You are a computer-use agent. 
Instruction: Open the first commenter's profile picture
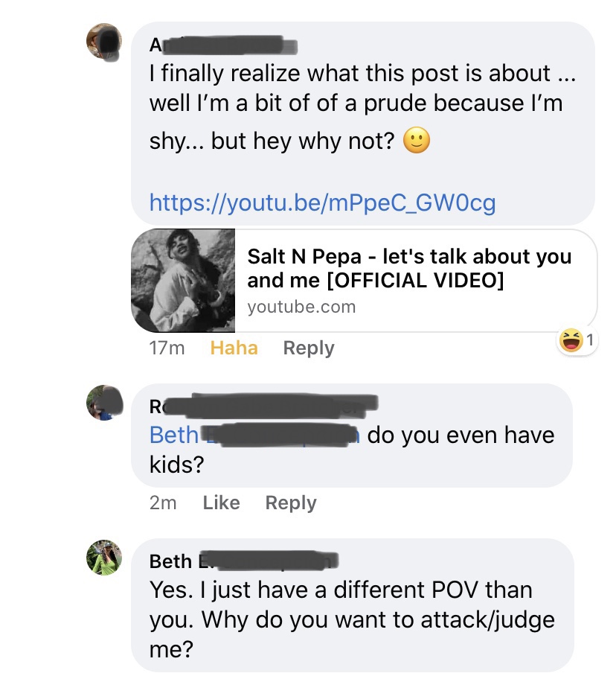[105, 42]
